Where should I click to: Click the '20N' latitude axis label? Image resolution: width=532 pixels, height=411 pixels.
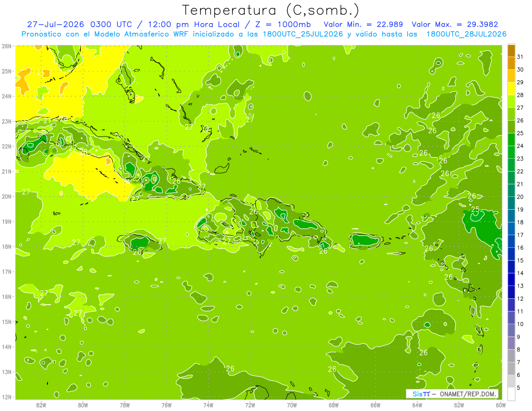[7, 196]
